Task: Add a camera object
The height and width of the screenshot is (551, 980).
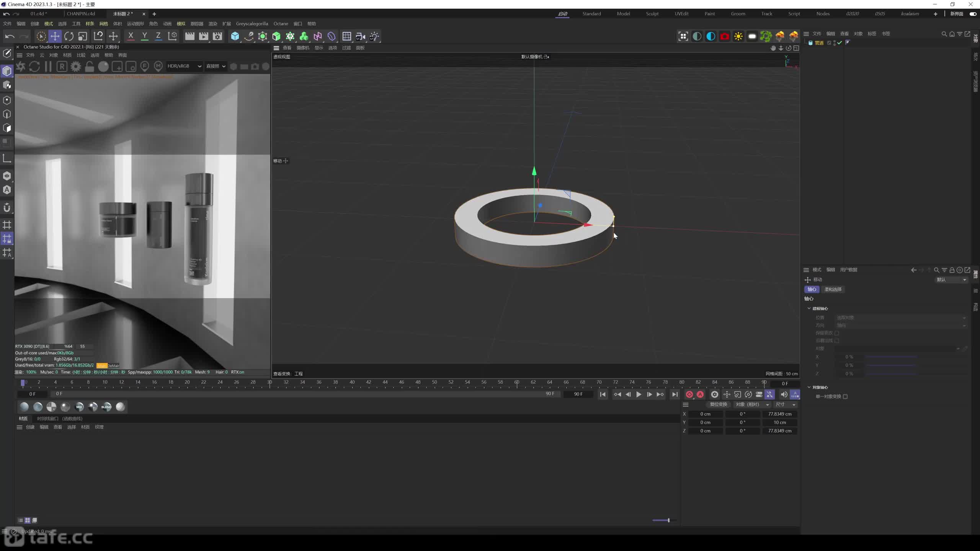Action: tap(361, 36)
